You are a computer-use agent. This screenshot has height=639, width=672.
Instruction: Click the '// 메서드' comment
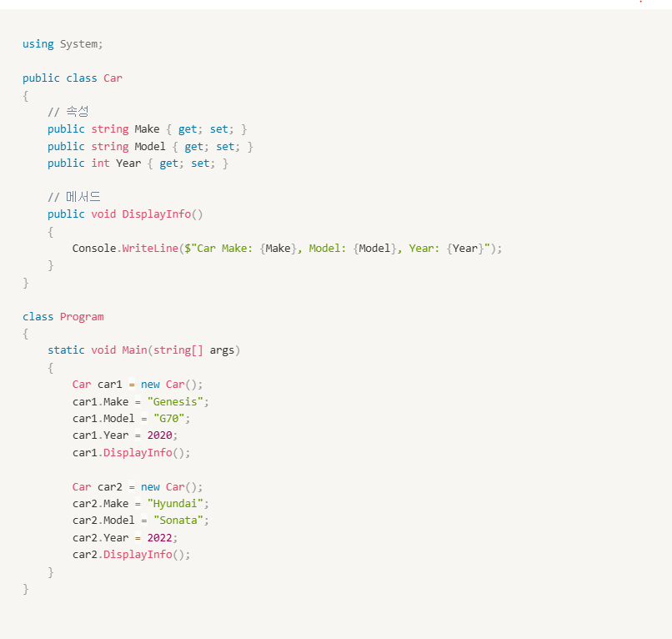click(73, 197)
